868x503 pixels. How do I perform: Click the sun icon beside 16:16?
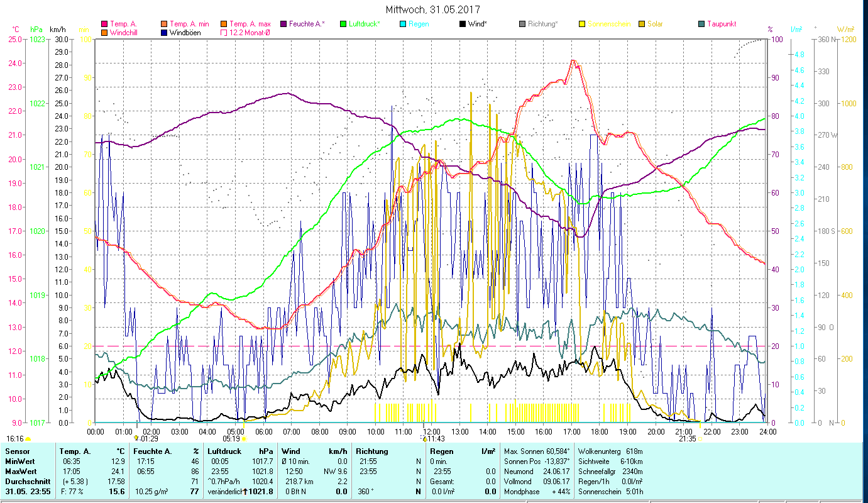(x=28, y=439)
